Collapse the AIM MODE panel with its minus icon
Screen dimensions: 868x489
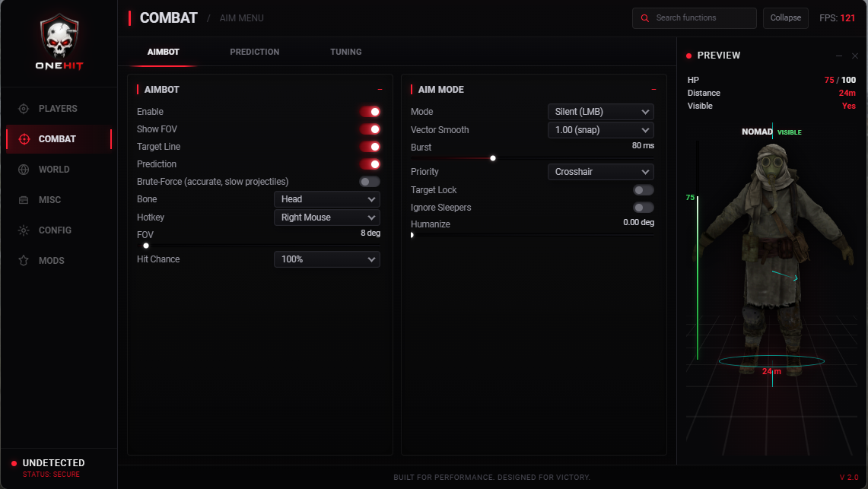point(653,90)
